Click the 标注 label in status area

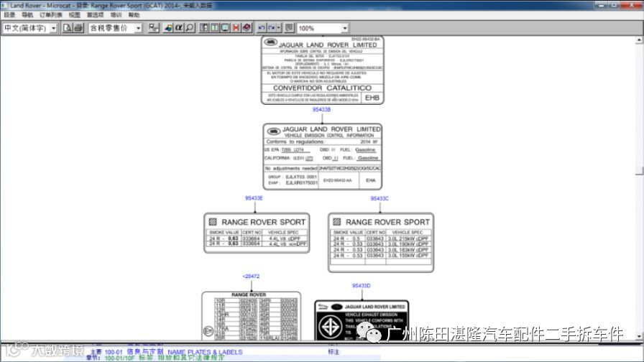[333, 352]
